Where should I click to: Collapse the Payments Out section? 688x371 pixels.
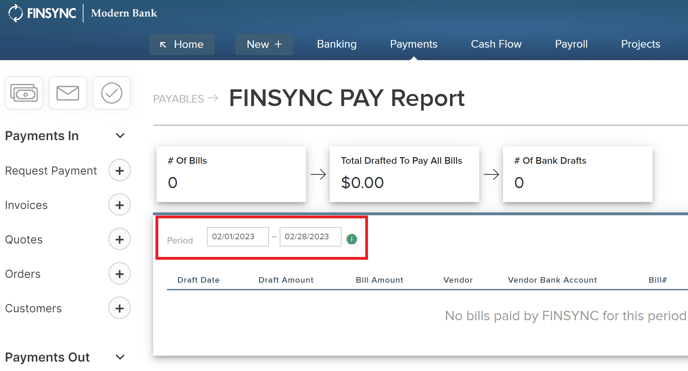pyautogui.click(x=120, y=357)
